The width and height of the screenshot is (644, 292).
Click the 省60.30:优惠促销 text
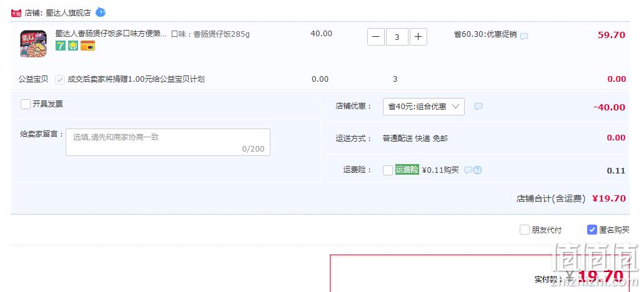pyautogui.click(x=485, y=34)
